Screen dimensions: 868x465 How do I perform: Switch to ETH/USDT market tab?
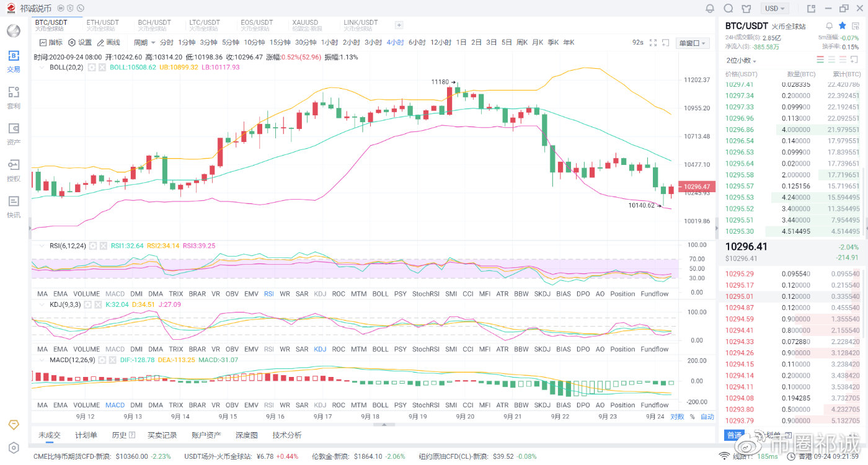coord(102,25)
